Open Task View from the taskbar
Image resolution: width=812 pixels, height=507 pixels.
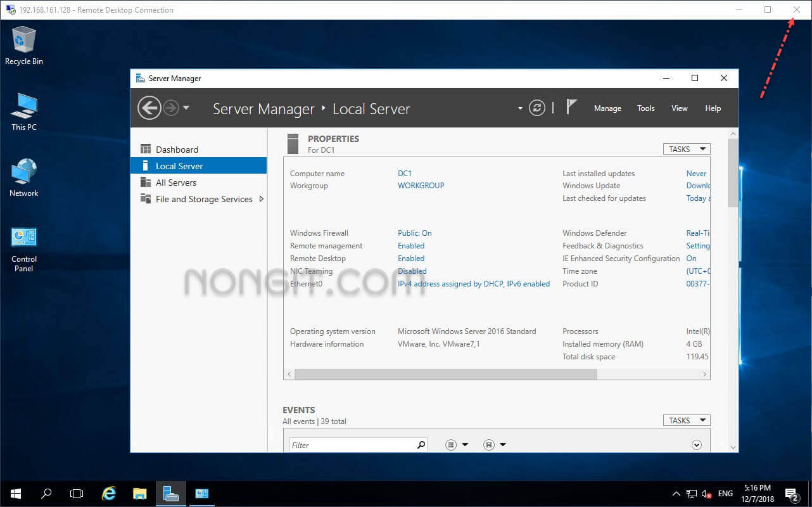tap(77, 493)
